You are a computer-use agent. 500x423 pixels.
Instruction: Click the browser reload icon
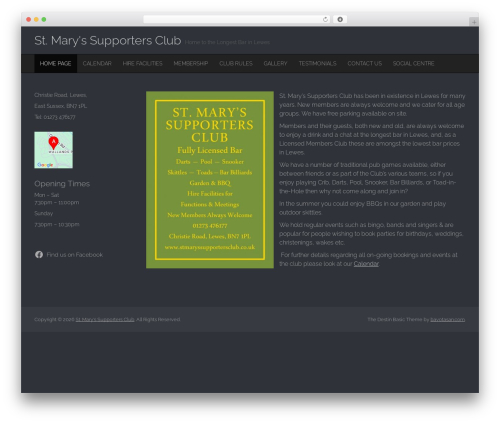pyautogui.click(x=325, y=19)
